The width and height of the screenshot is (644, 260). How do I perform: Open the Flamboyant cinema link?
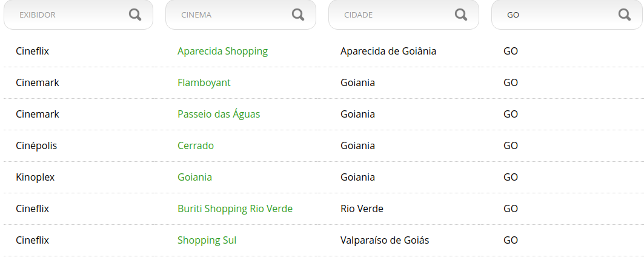[204, 83]
